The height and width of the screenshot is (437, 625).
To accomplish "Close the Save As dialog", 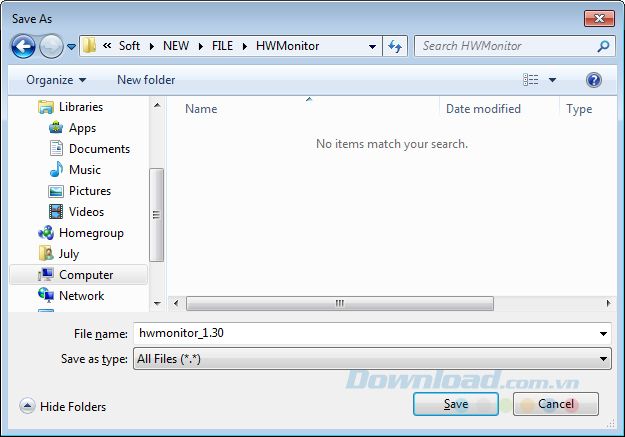I will point(599,19).
